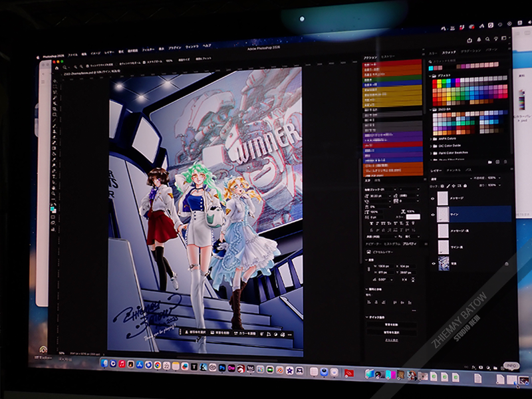Click the Share icon at Photoshop's top right
This screenshot has width=532, height=399.
469,40
